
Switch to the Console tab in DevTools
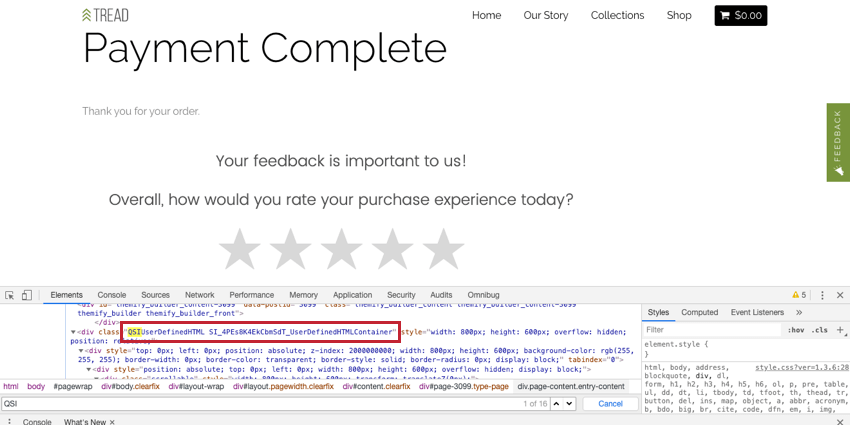coord(112,295)
